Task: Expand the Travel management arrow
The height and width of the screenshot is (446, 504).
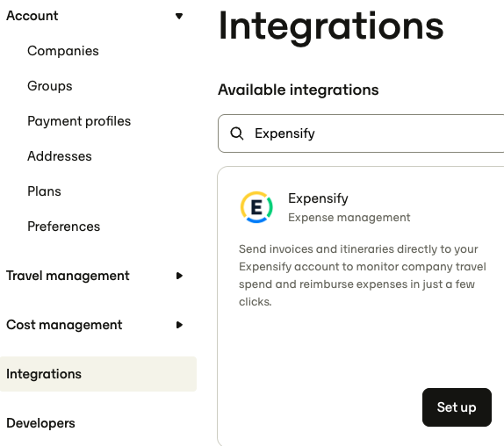Action: pos(179,276)
